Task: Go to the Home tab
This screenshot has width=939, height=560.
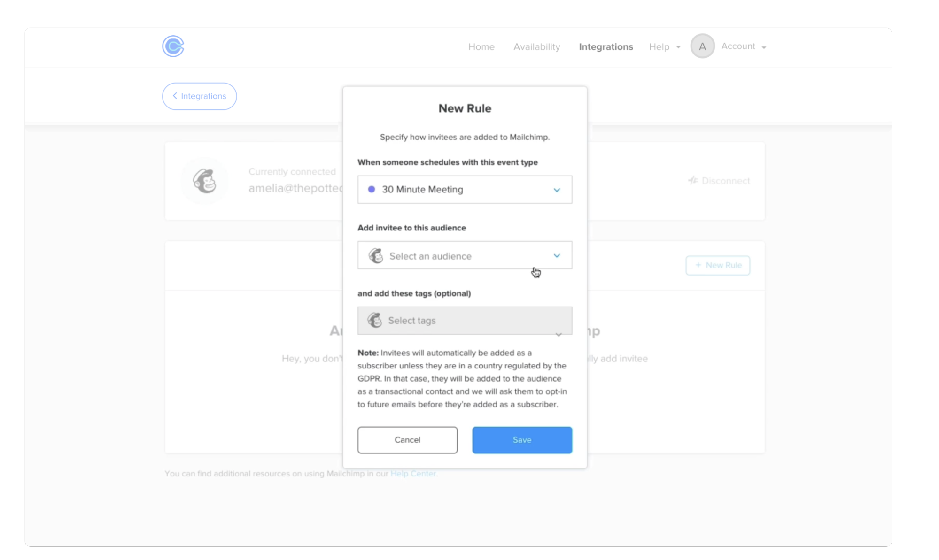Action: [481, 46]
